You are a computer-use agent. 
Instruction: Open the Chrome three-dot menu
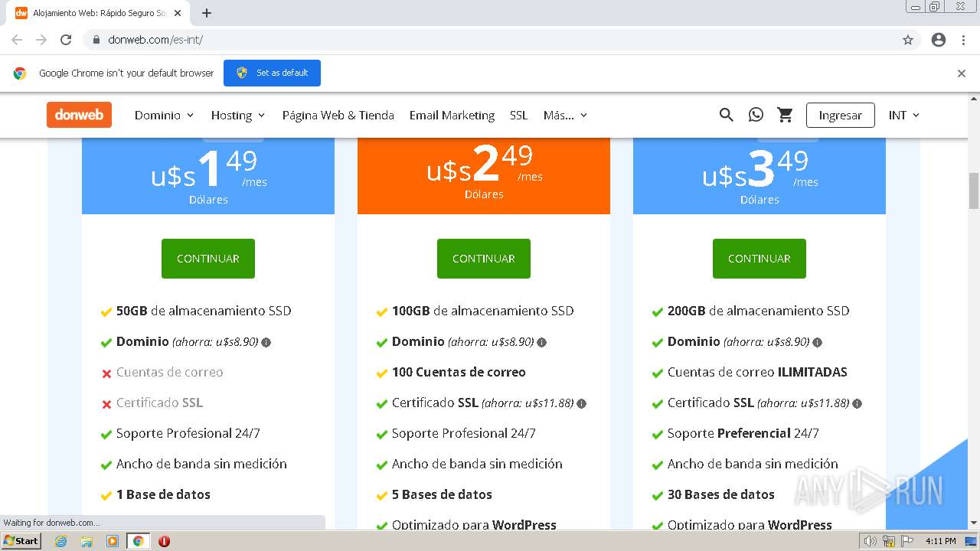[x=963, y=40]
